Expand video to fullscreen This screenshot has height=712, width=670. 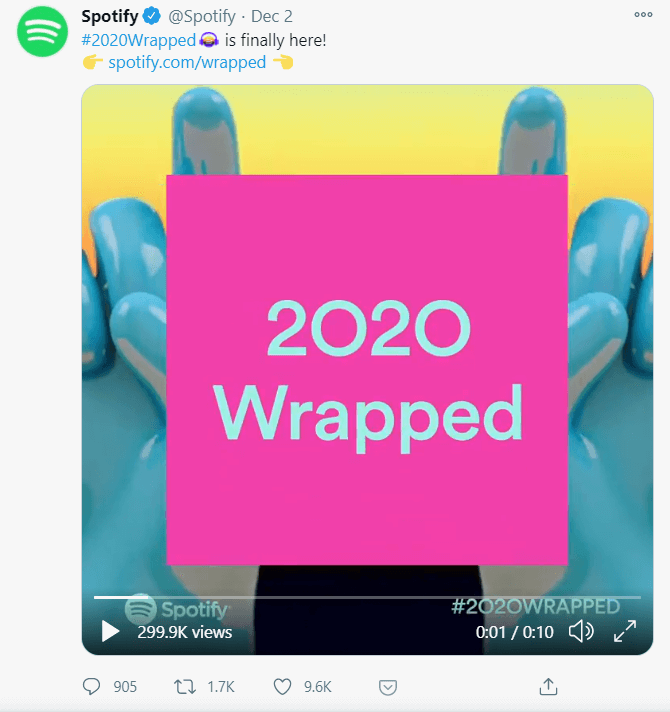tap(625, 631)
